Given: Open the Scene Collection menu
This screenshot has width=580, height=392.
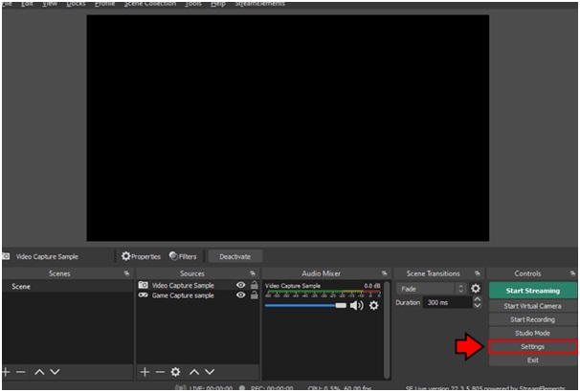Looking at the screenshot, I should click(149, 4).
